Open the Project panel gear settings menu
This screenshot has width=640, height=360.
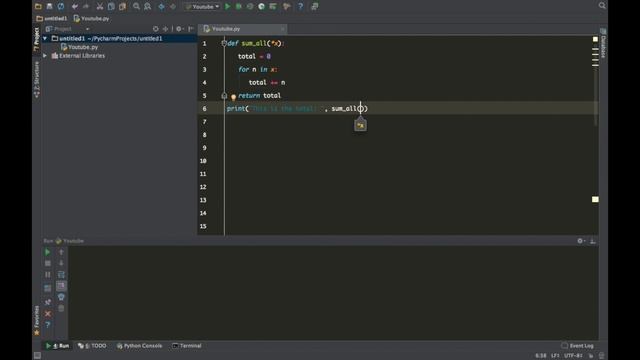tap(179, 29)
